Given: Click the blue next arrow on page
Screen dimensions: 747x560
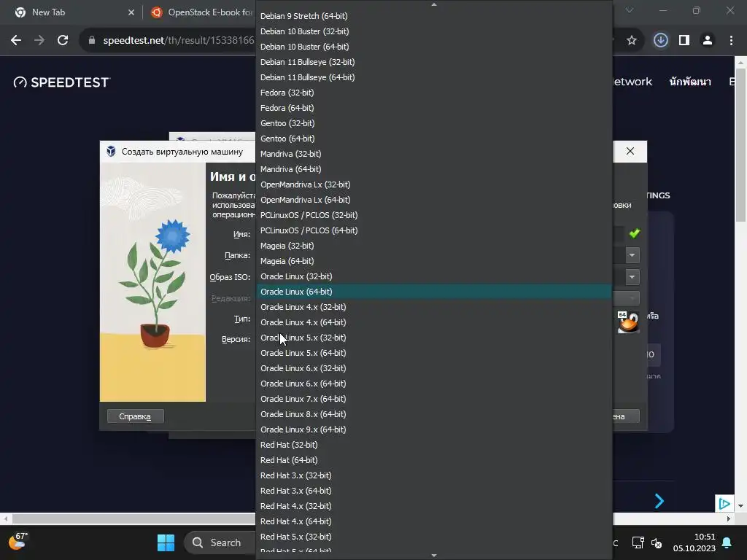Looking at the screenshot, I should 659,500.
